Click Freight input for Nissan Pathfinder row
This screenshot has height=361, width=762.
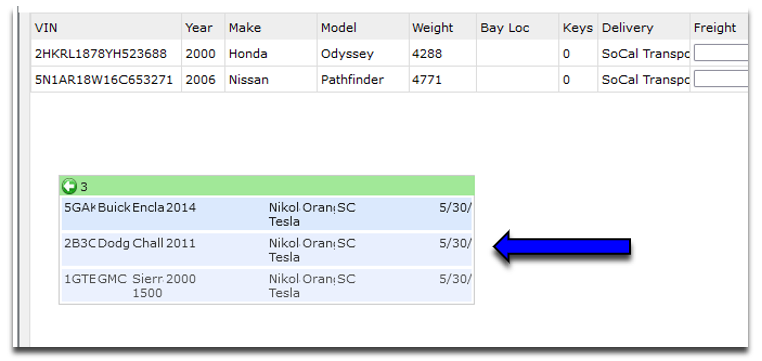point(721,79)
